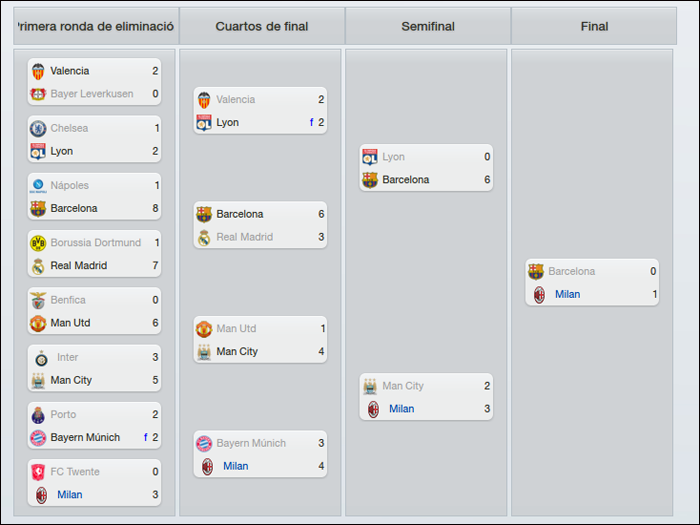Click the Porto club crest

tap(38, 415)
